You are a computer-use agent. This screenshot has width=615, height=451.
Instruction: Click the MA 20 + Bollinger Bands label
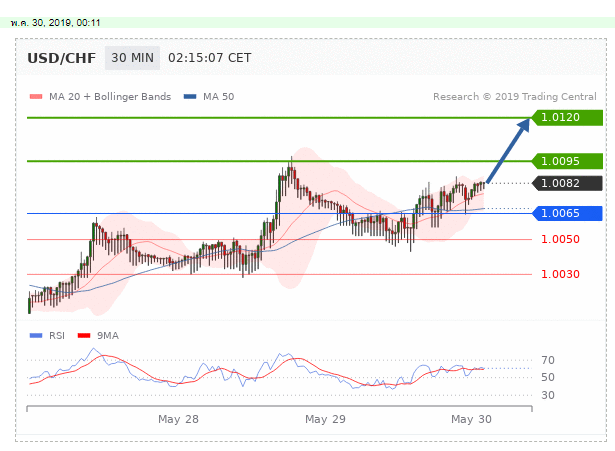coord(110,97)
